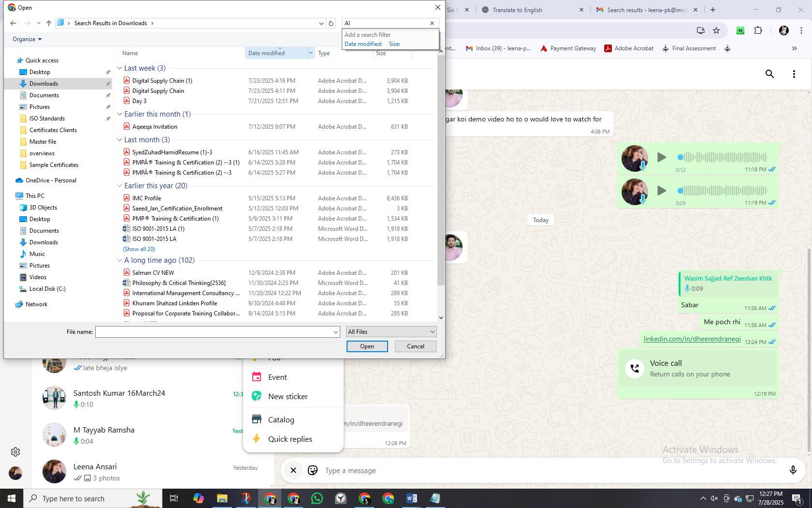Open Local Disk (C:) in navigation pane

47,289
